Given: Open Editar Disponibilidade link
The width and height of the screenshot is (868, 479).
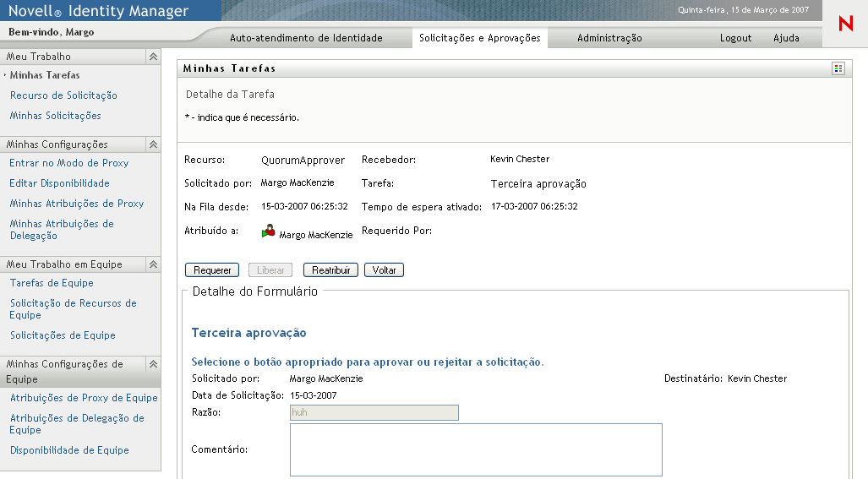Looking at the screenshot, I should tap(59, 183).
